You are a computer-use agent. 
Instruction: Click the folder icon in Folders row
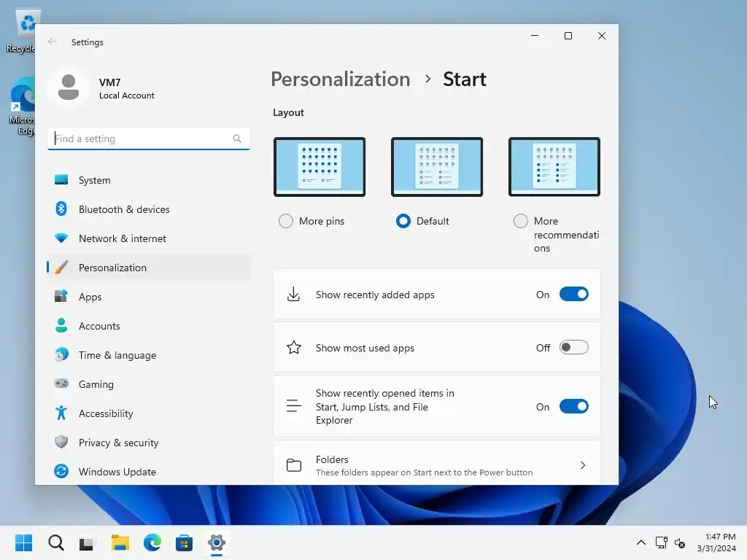[293, 465]
